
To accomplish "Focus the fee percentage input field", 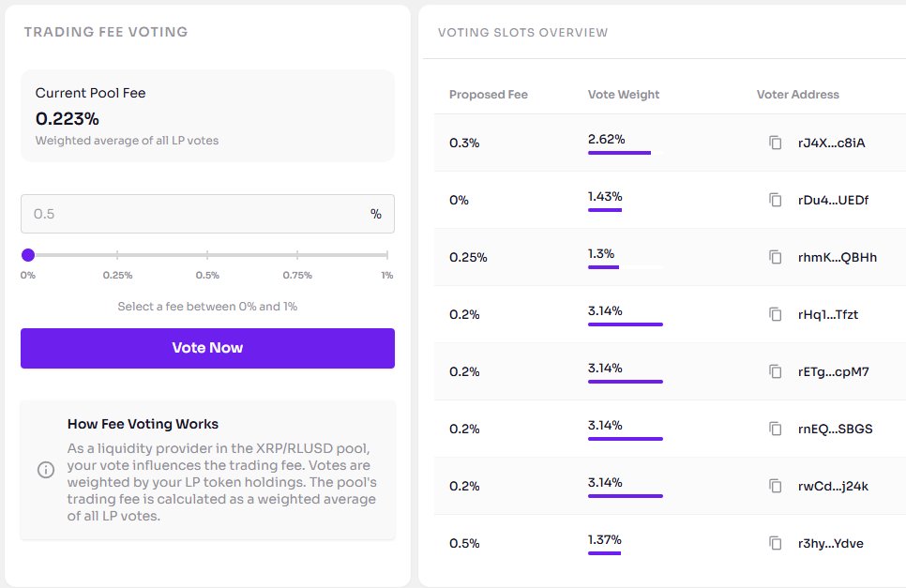I will (x=207, y=214).
